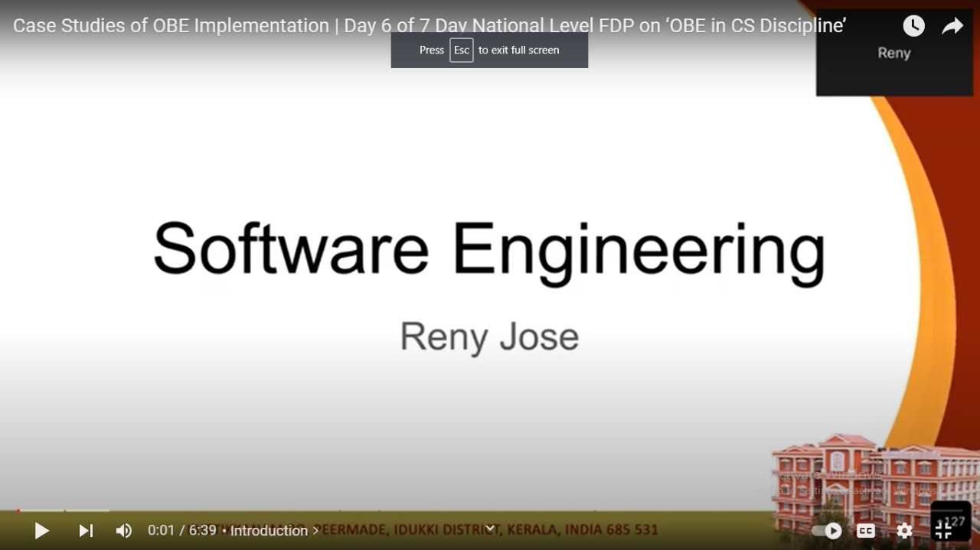
Task: Exit full screen using the bottom-right icon
Action: coord(944,530)
